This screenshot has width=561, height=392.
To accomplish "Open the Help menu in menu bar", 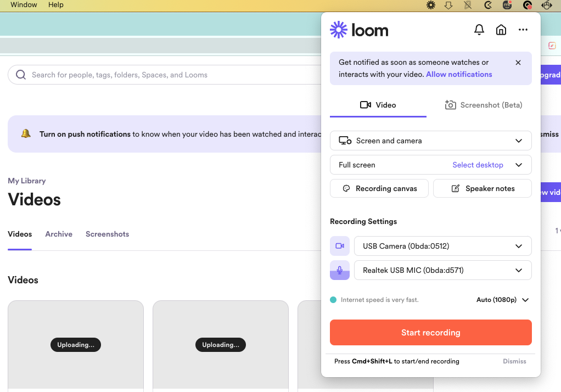I will [x=56, y=4].
